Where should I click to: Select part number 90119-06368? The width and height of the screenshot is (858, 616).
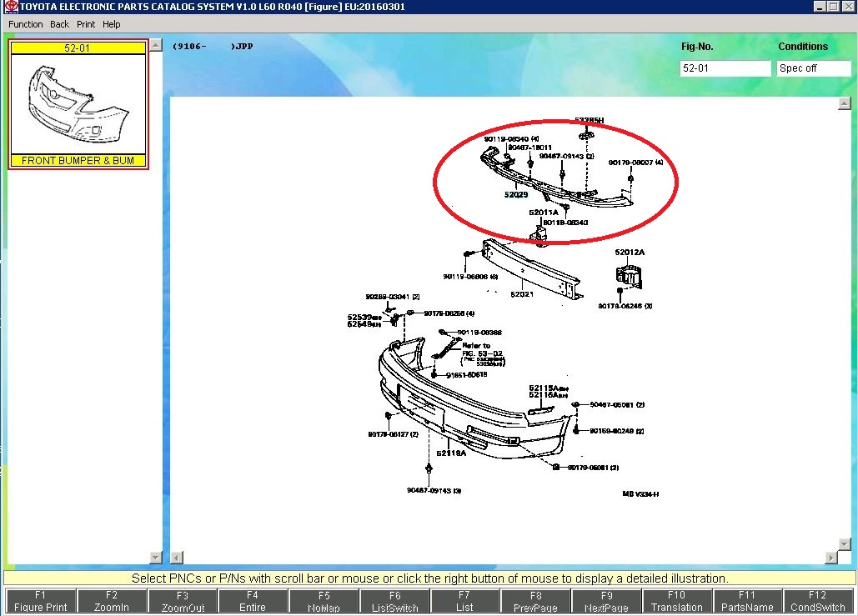pyautogui.click(x=479, y=333)
